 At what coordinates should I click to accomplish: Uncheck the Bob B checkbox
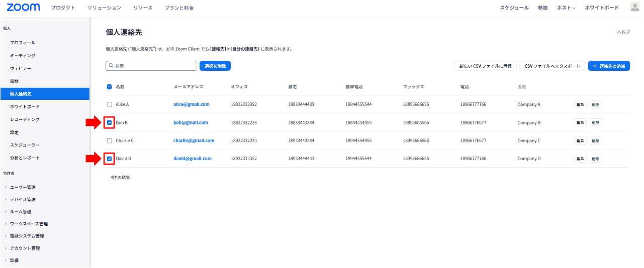tap(109, 122)
